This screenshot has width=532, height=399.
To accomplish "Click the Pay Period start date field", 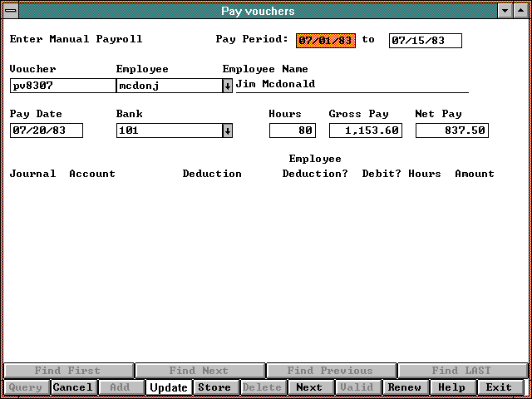I will [x=325, y=41].
